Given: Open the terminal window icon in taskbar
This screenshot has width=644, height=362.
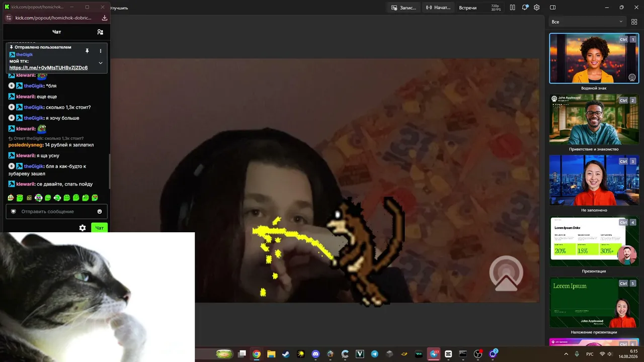Looking at the screenshot, I should tap(463, 354).
